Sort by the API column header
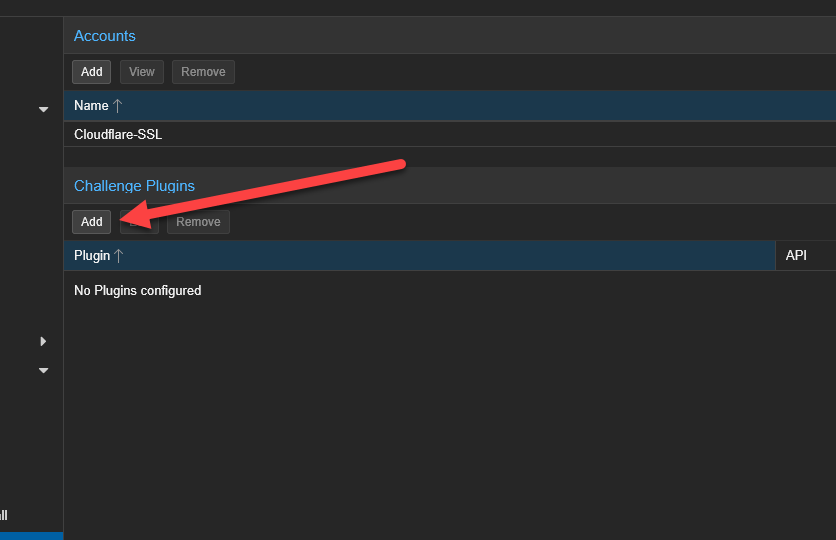This screenshot has height=540, width=836. (796, 256)
